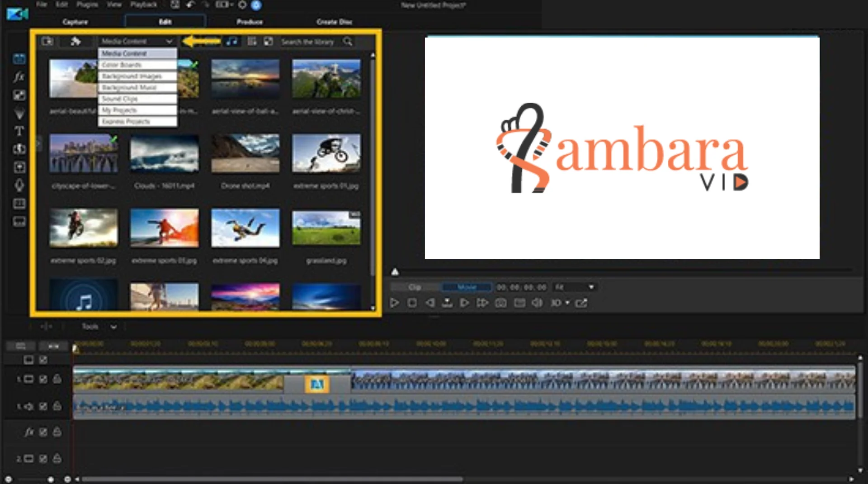Switch preview to Movie mode
868x484 pixels.
tap(467, 287)
